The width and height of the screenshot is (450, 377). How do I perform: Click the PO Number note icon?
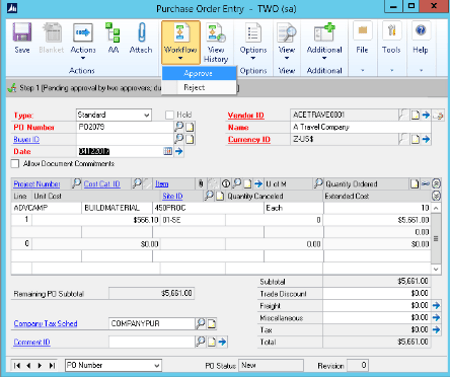coord(190,127)
